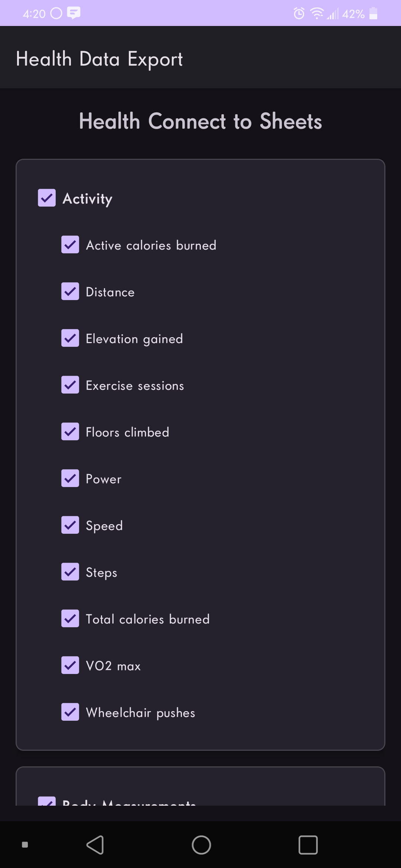Toggle the Steps checkbox off
The width and height of the screenshot is (401, 868).
click(70, 572)
